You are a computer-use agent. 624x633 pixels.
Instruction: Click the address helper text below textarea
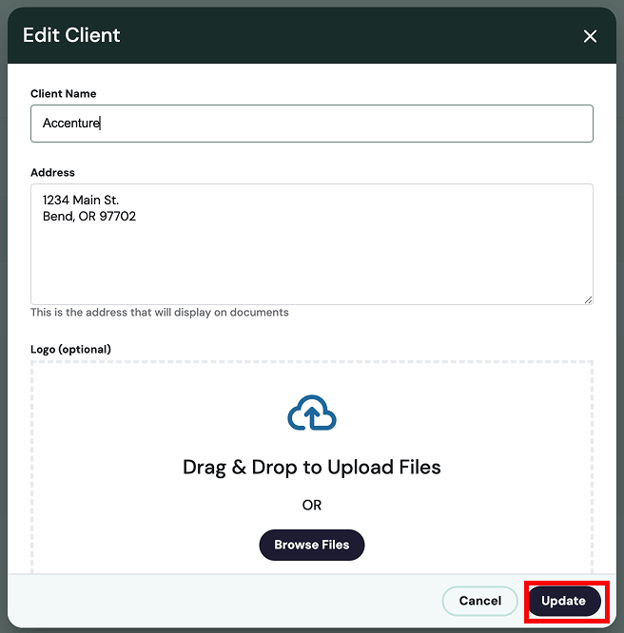[x=159, y=312]
